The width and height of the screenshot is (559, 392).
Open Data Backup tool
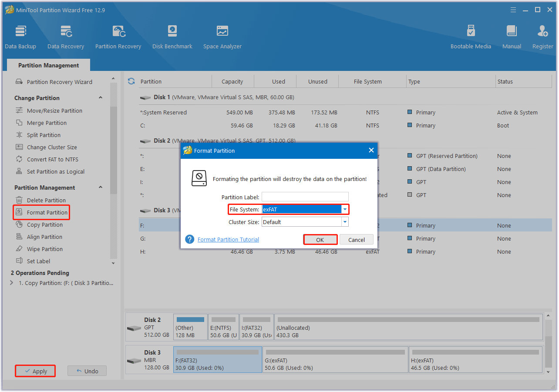[20, 37]
